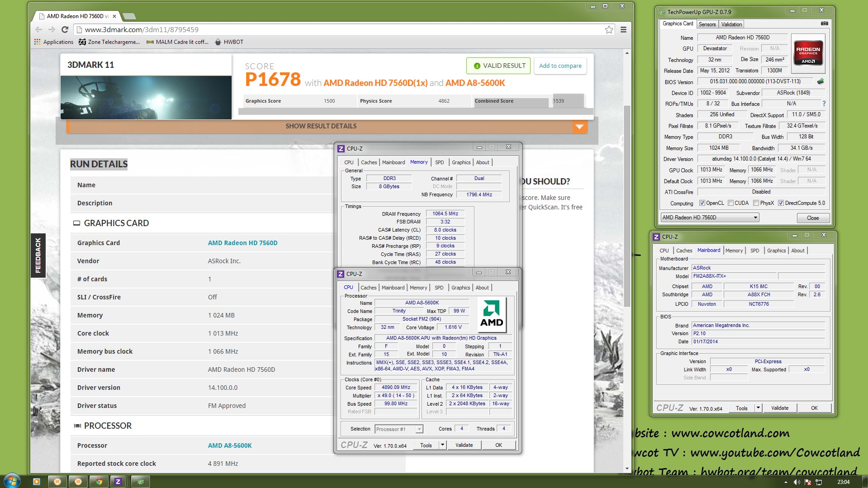Open the Tools dropdown arrow in the CPU-Z mainboard window

point(758,408)
